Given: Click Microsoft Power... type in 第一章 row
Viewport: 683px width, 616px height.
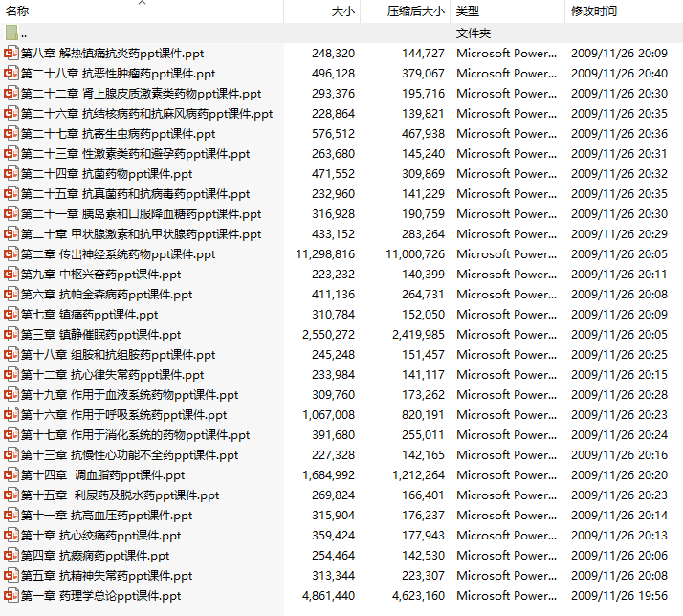Looking at the screenshot, I should 506,596.
